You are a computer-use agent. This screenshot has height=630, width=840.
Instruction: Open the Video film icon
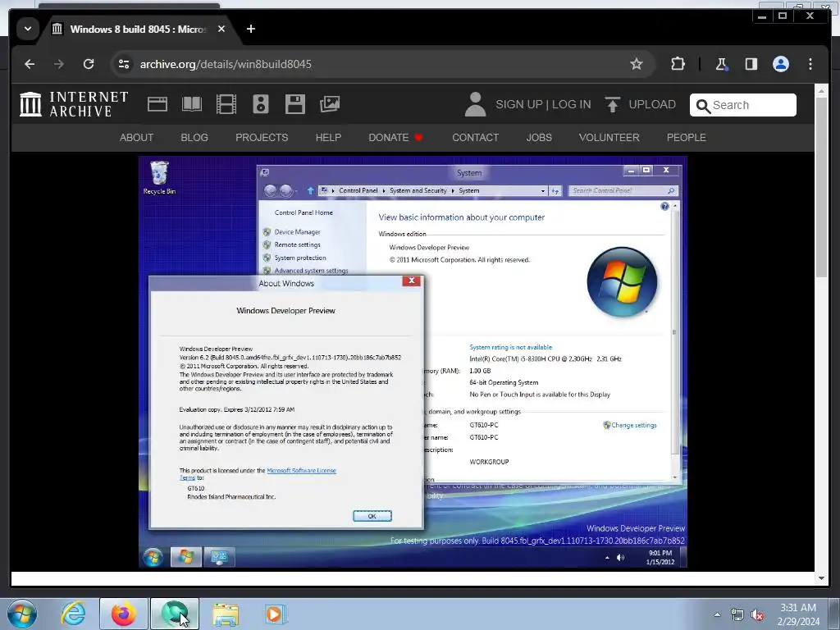(226, 104)
